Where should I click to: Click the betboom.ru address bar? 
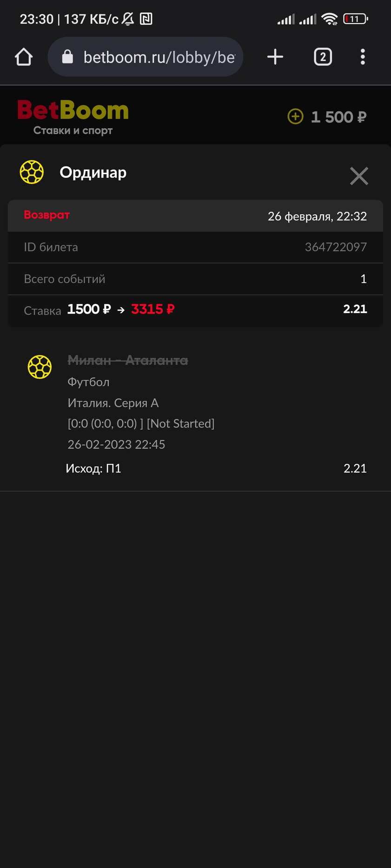(x=146, y=57)
